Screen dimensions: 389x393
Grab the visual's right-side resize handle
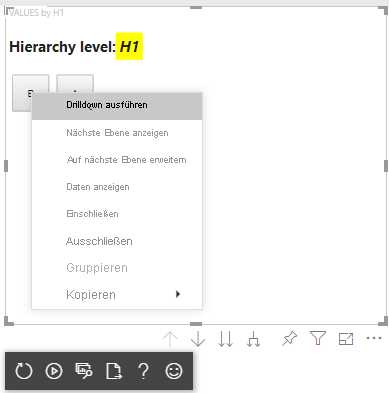(x=386, y=166)
